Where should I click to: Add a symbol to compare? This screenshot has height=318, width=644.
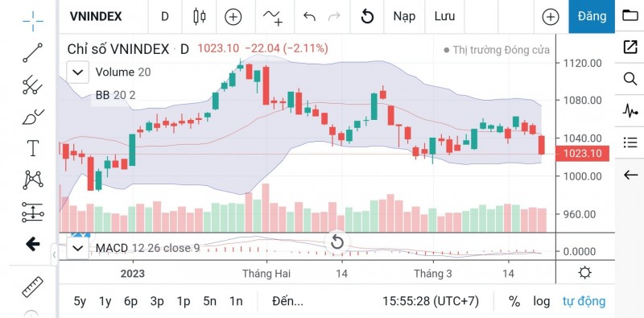pos(233,17)
